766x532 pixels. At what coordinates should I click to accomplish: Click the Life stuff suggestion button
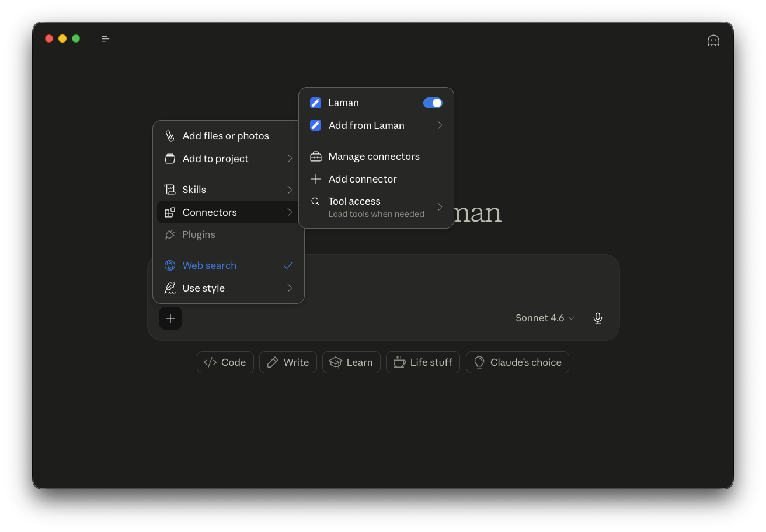point(423,362)
